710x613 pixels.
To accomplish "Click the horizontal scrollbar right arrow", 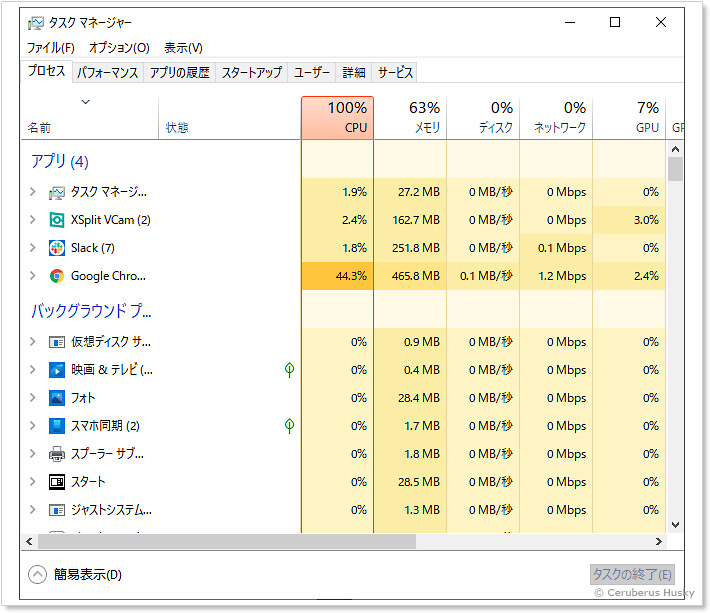I will (x=659, y=541).
